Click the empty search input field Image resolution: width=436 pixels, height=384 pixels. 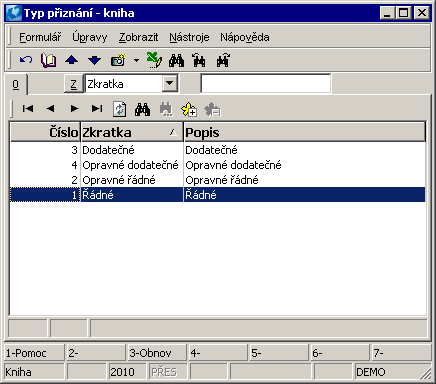(x=266, y=83)
